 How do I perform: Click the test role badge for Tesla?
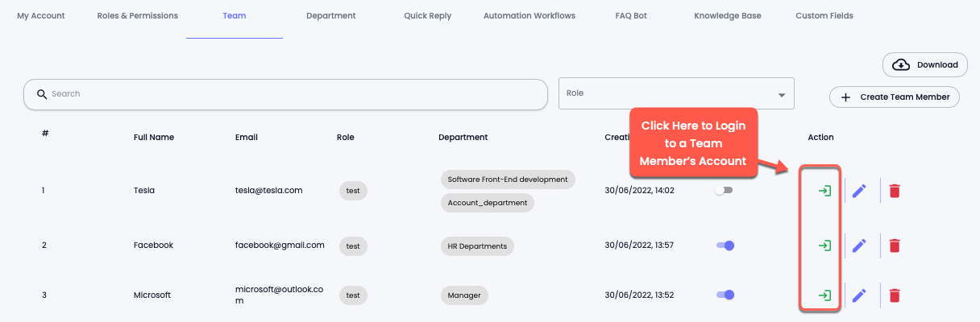tap(353, 191)
